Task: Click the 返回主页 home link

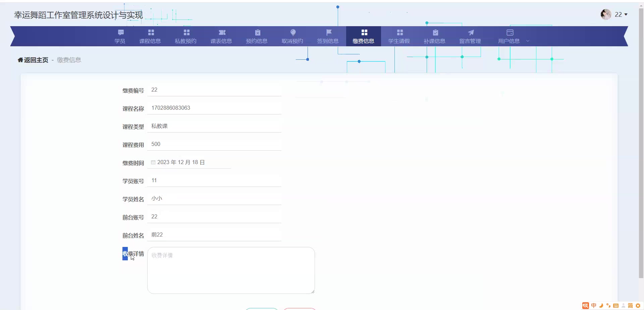Action: 33,60
